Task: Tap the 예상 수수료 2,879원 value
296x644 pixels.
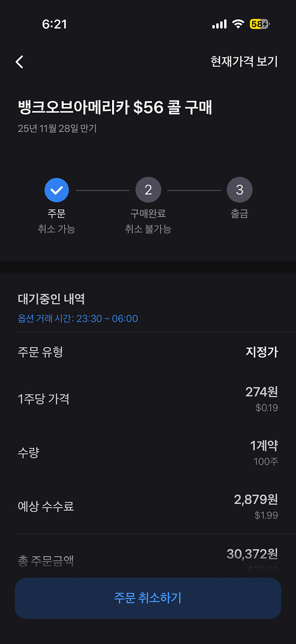Action: click(x=256, y=499)
